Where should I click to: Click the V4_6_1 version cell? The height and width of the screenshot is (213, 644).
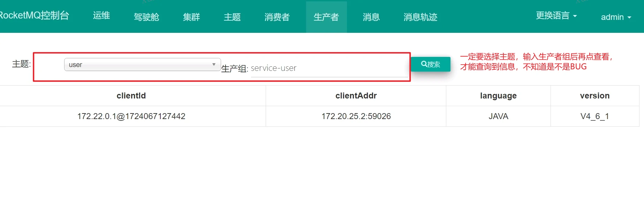[594, 116]
